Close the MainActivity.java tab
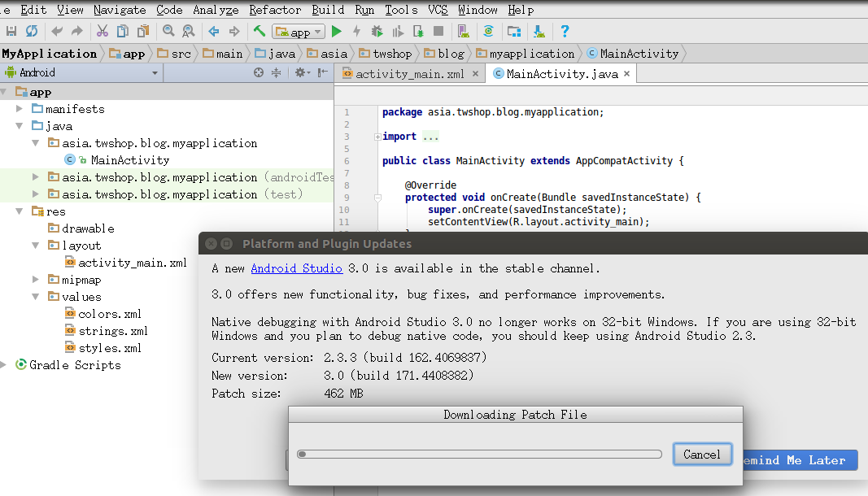Screen dimensions: 868x496 (626, 74)
